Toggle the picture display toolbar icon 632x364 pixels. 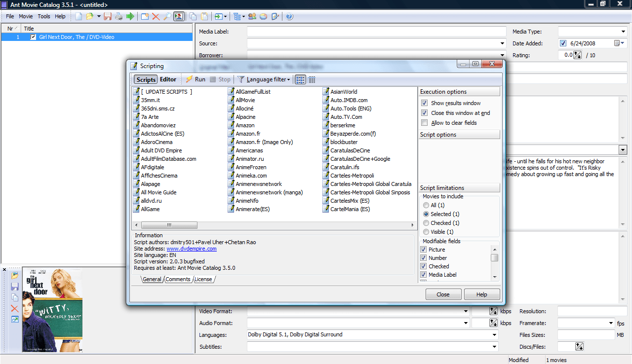(x=179, y=16)
